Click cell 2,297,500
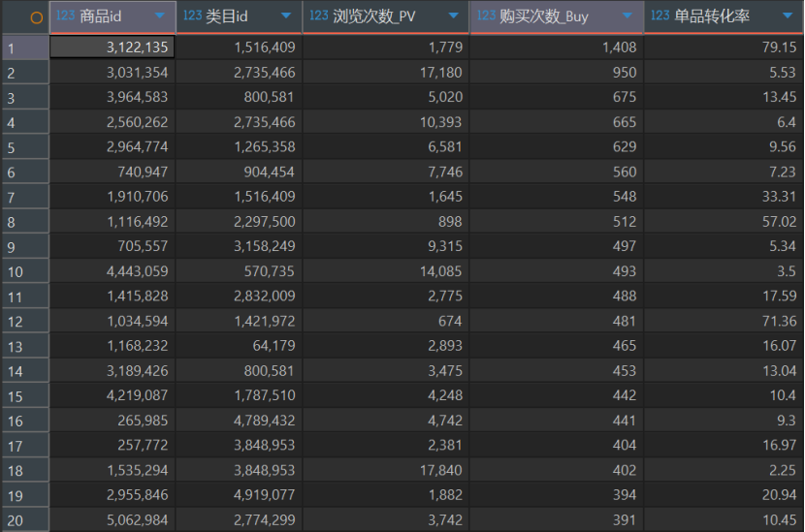Screen dimensions: 805x532 tap(240, 222)
